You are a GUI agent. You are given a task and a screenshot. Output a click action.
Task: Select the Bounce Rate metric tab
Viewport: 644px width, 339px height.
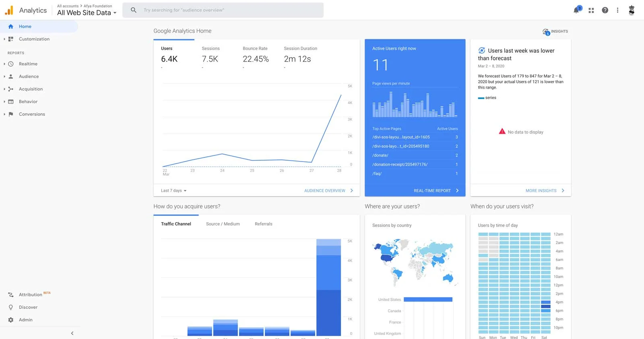point(256,56)
